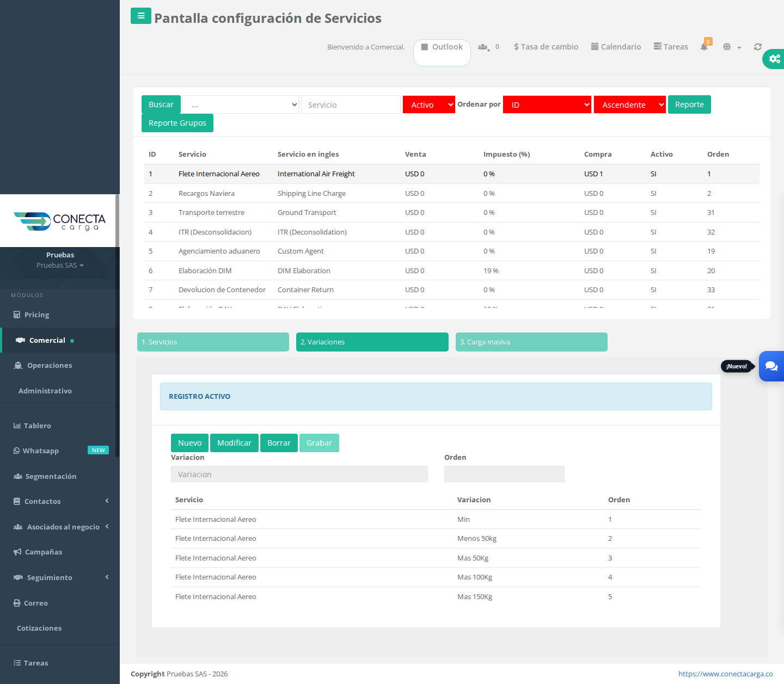Expand the Seguimiento submenu
The height and width of the screenshot is (684, 784).
pyautogui.click(x=60, y=577)
